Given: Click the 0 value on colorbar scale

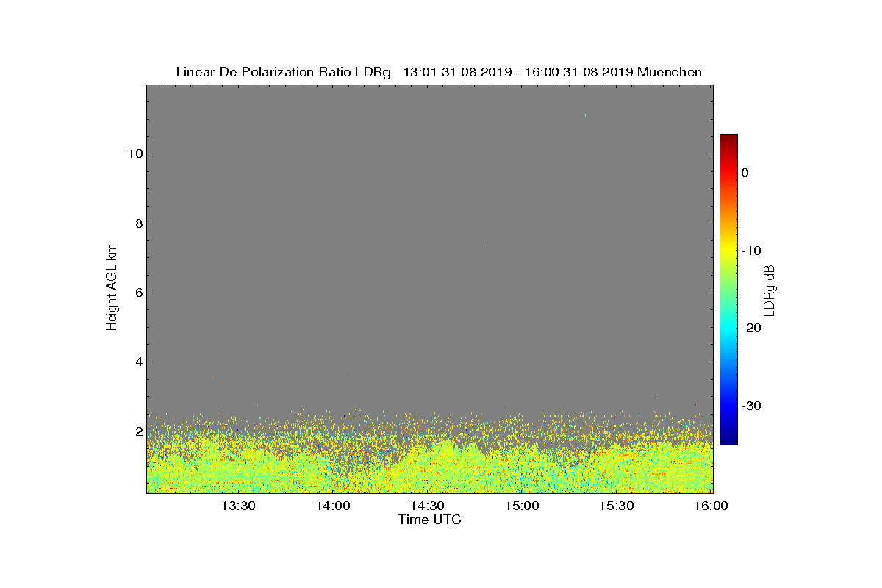Looking at the screenshot, I should [x=745, y=173].
